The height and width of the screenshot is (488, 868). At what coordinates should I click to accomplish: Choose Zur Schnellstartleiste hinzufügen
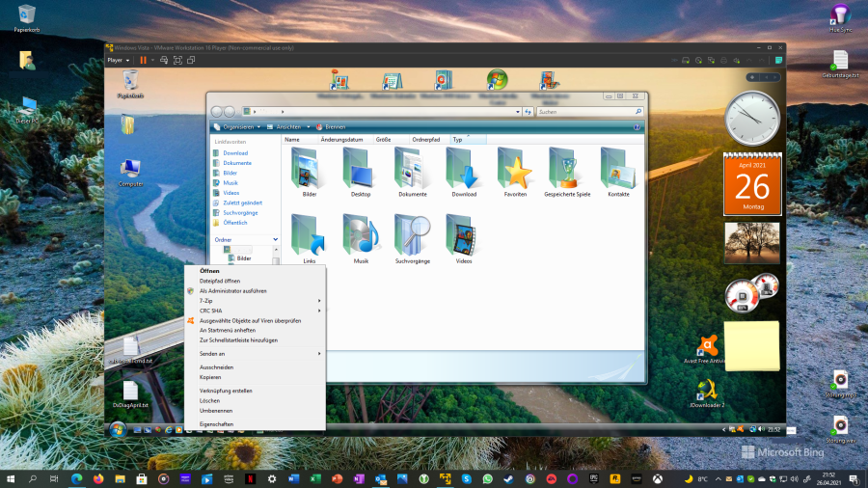pos(255,340)
